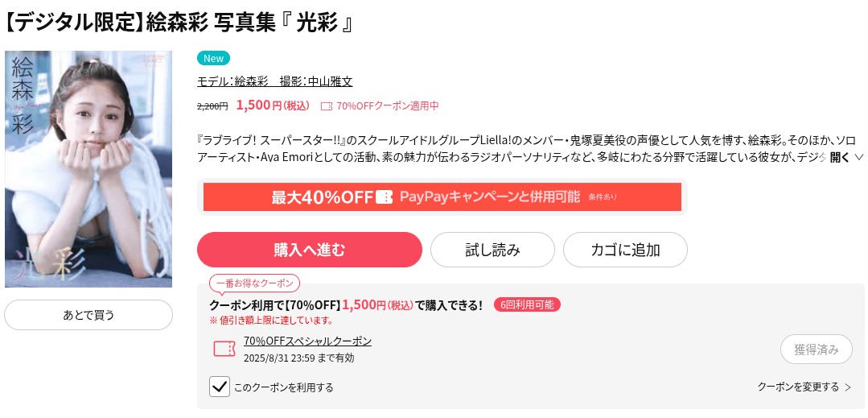Open the 70%OFFスペシャルクーポン link

pyautogui.click(x=307, y=341)
